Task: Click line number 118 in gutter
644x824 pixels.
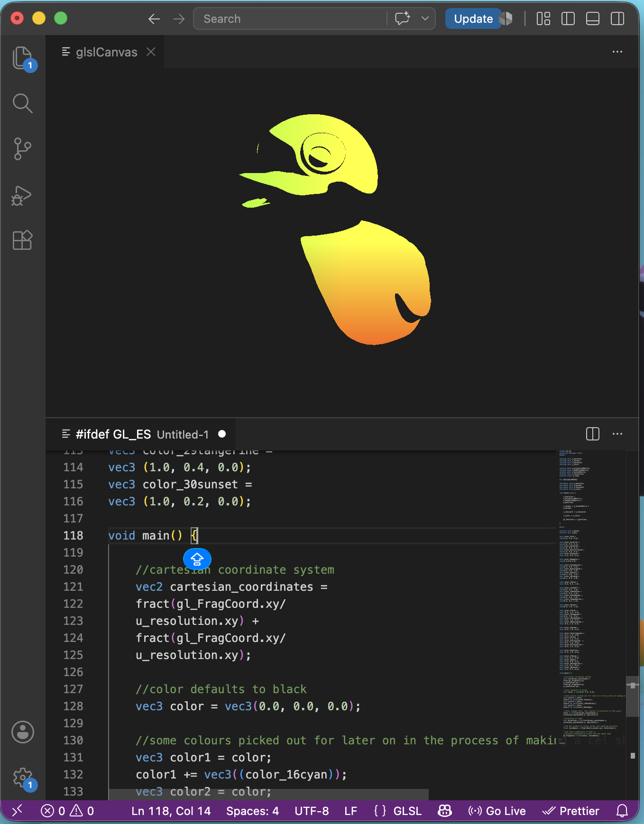Action: (x=73, y=535)
